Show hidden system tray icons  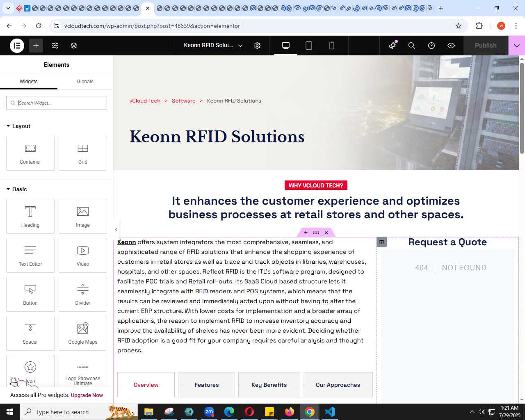point(472,412)
